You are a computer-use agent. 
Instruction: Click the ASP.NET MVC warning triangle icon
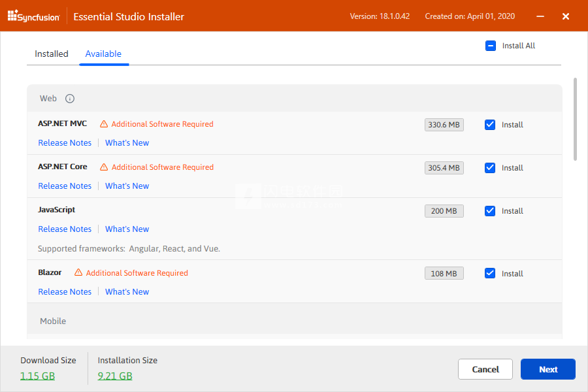point(104,123)
